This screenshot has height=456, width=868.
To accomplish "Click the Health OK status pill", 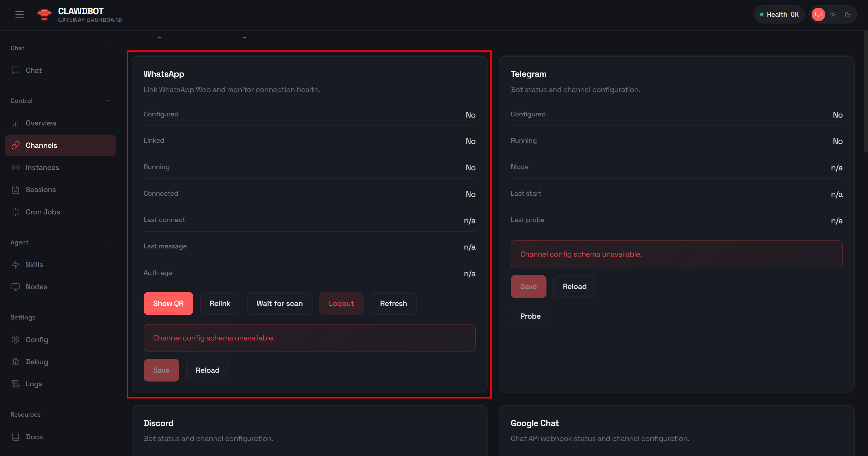I will (779, 14).
